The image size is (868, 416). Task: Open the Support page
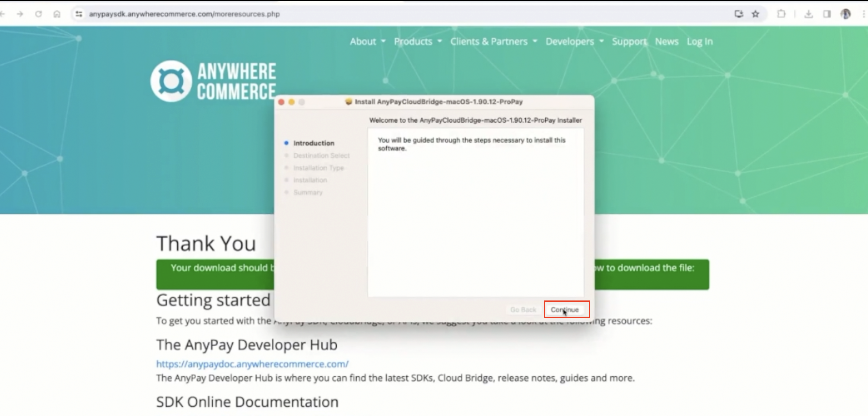(x=629, y=41)
